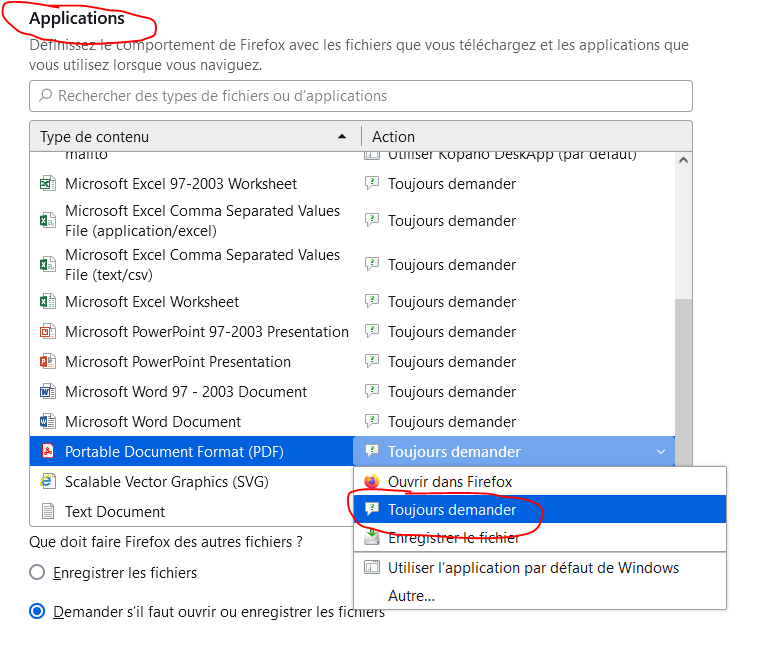Choose Toujours demander in the dropdown menu

click(x=540, y=509)
